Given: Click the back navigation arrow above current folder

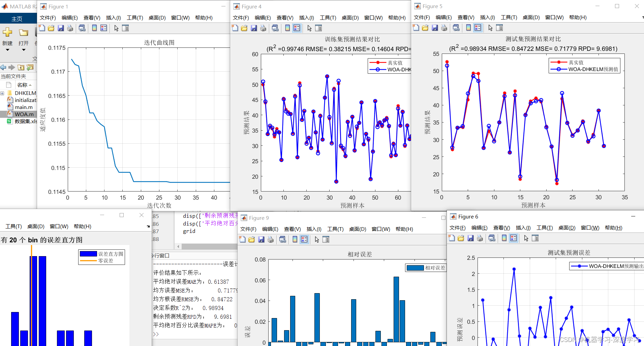Looking at the screenshot, I should [x=3, y=67].
